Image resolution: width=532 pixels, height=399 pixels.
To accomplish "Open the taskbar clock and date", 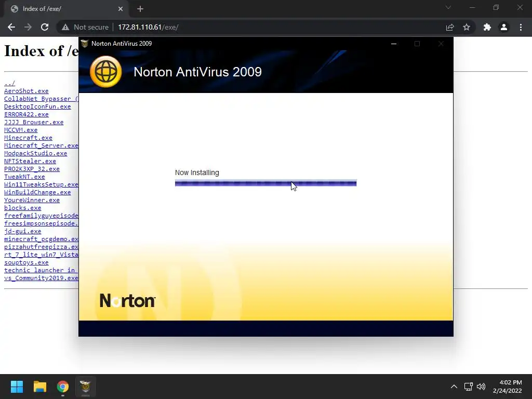I will [x=508, y=387].
